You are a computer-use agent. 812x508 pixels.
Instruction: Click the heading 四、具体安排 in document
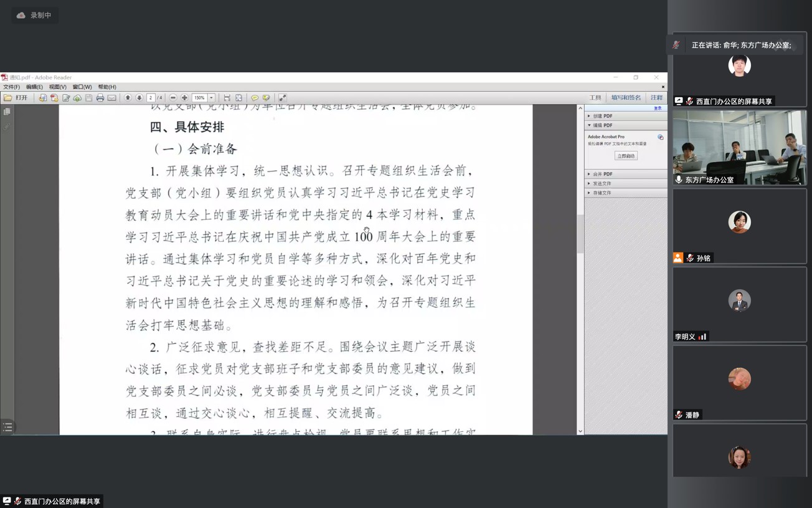pos(187,127)
